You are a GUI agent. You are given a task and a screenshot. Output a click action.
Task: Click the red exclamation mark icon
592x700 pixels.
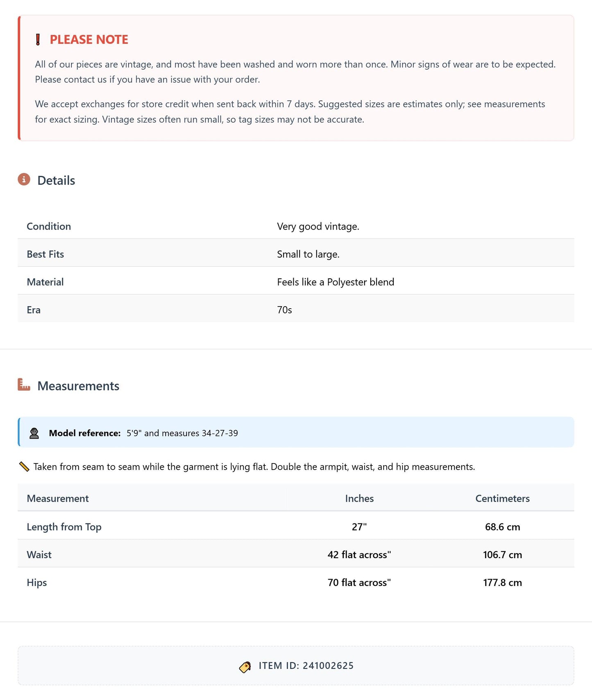(38, 40)
